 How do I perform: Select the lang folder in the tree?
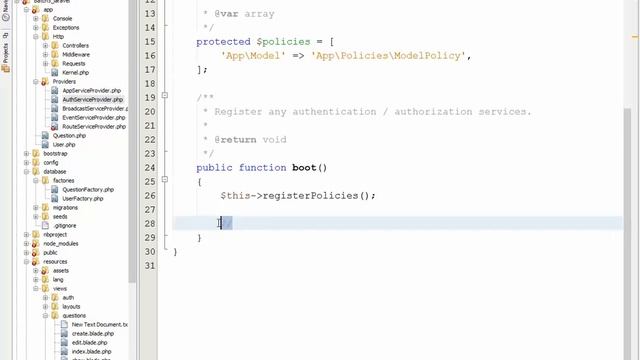pyautogui.click(x=58, y=280)
